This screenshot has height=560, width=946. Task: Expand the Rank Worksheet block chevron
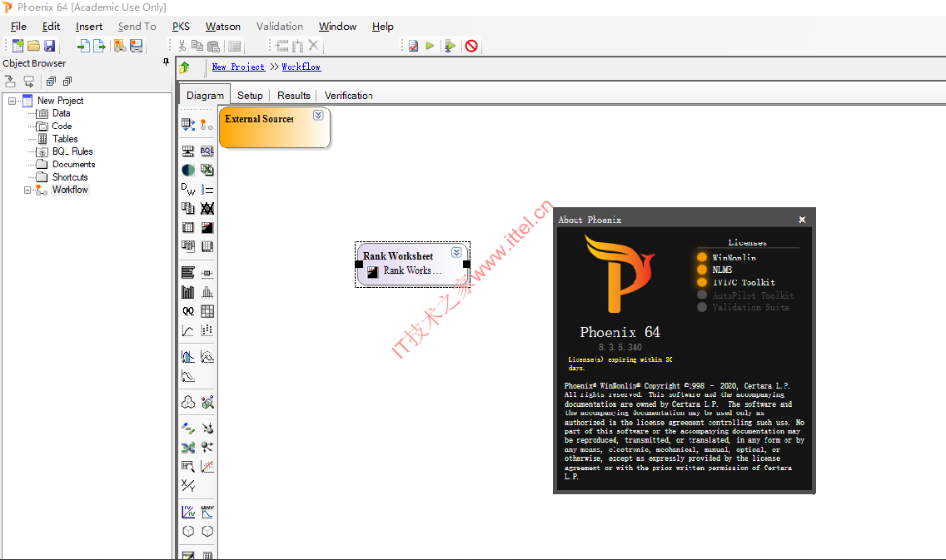coord(456,252)
